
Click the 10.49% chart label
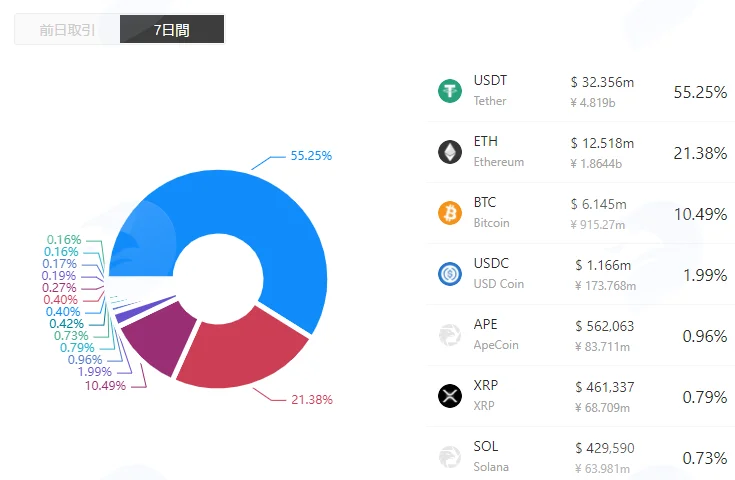pyautogui.click(x=105, y=386)
